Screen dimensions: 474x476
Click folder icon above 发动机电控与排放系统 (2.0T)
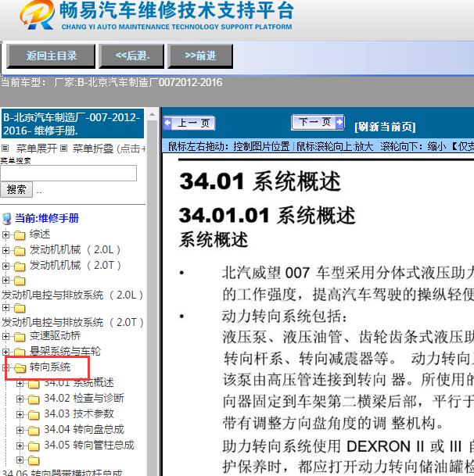pyautogui.click(x=20, y=308)
